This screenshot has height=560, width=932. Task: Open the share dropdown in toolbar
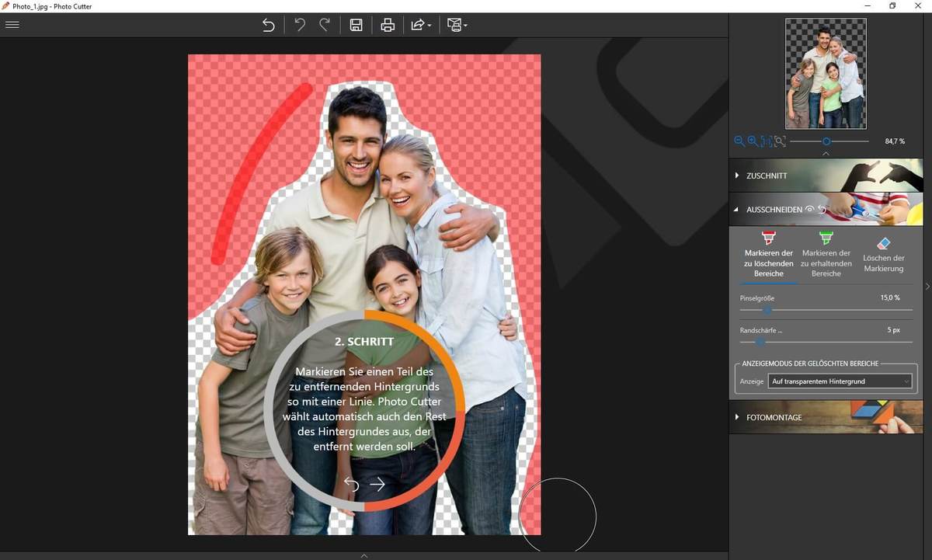click(x=420, y=25)
